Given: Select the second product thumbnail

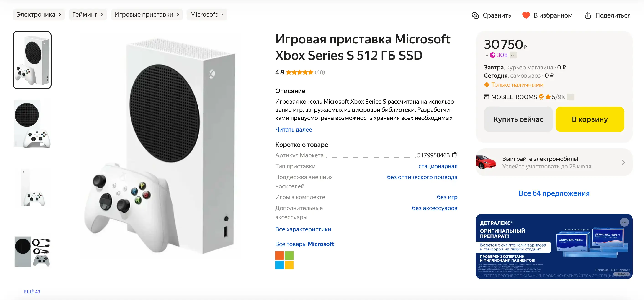Looking at the screenshot, I should pos(32,124).
